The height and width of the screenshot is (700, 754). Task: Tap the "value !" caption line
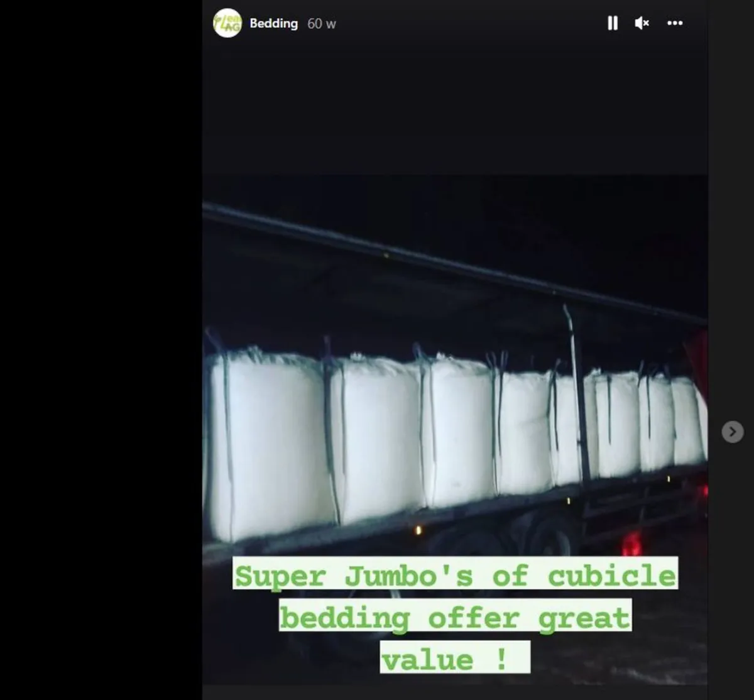[455, 657]
